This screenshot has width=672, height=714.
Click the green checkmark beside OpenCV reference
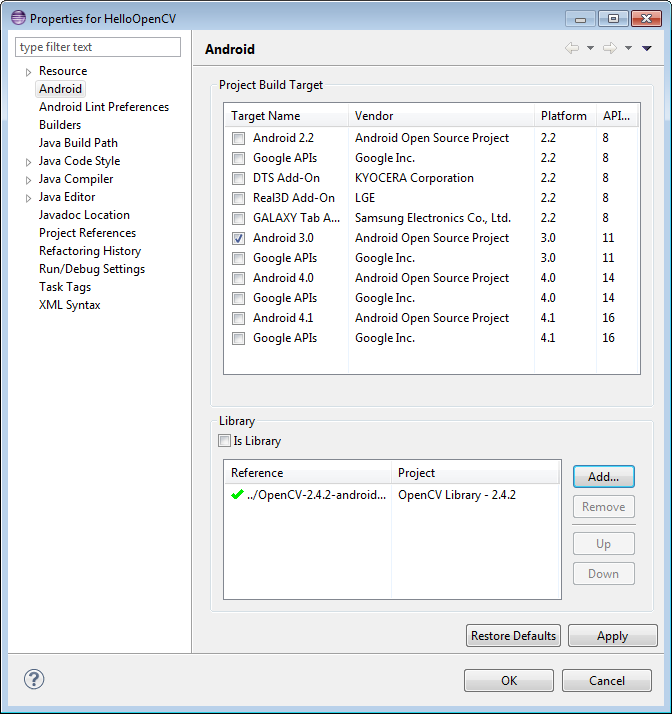[237, 495]
